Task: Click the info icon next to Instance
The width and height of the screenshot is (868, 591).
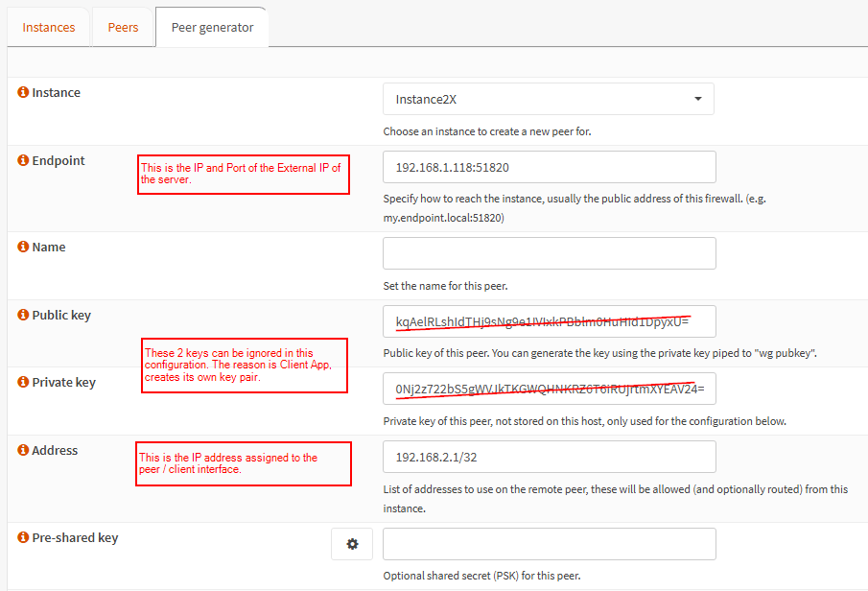Action: [24, 93]
